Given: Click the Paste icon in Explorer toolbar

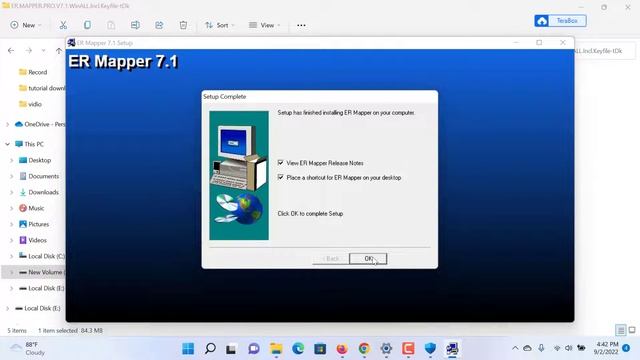Looking at the screenshot, I should [x=111, y=25].
